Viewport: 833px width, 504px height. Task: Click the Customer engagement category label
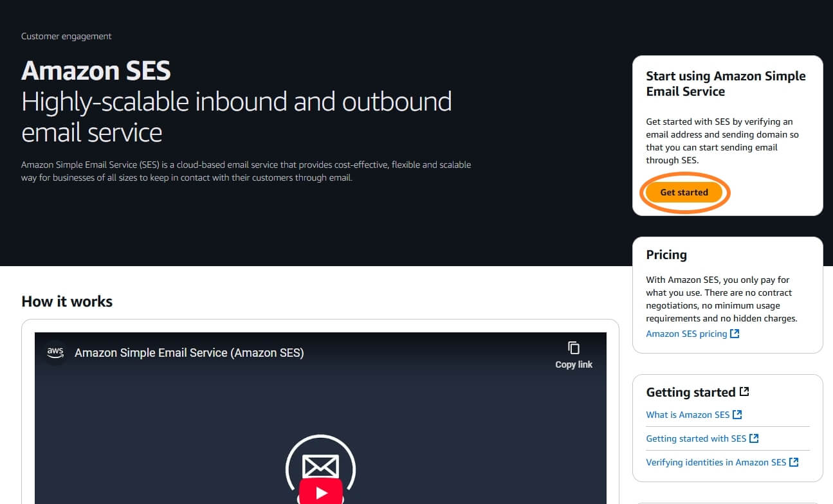point(66,37)
